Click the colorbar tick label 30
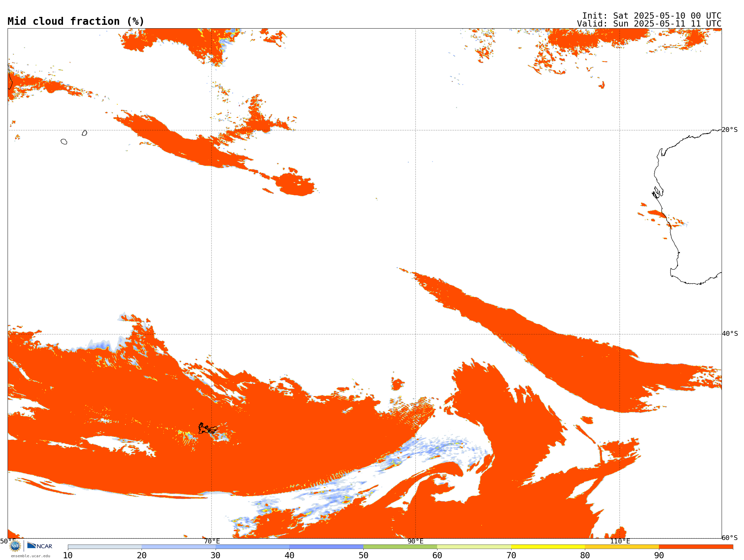The height and width of the screenshot is (560, 744). coord(216,556)
